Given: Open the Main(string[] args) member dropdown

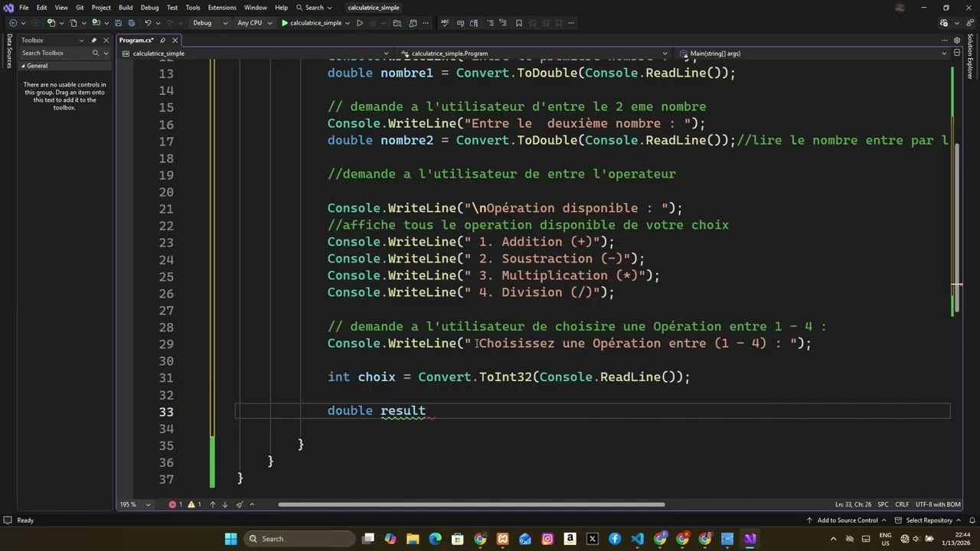Looking at the screenshot, I should pos(943,54).
